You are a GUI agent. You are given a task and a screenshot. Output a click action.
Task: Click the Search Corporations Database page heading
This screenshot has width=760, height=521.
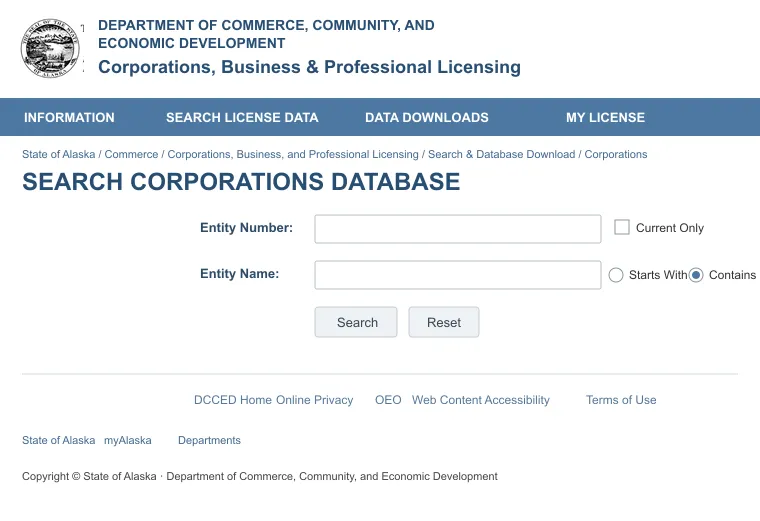(x=241, y=182)
